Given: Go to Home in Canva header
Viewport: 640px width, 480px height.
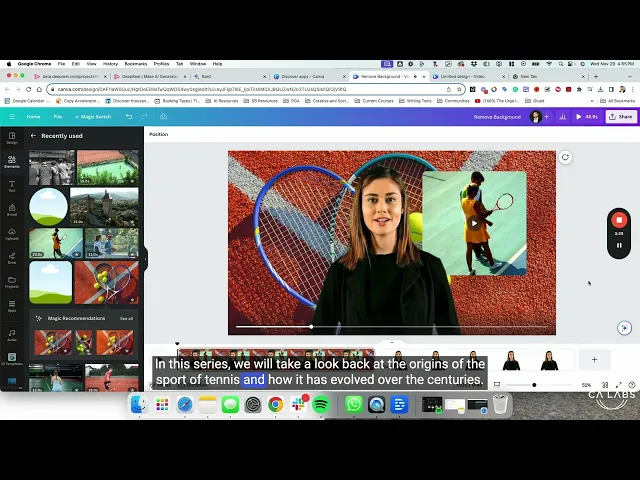Looking at the screenshot, I should 33,117.
